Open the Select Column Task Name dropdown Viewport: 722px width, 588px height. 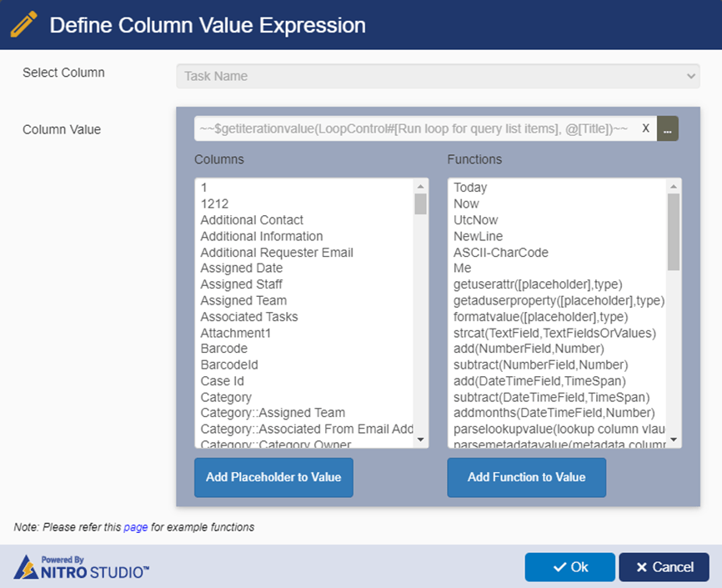[438, 76]
